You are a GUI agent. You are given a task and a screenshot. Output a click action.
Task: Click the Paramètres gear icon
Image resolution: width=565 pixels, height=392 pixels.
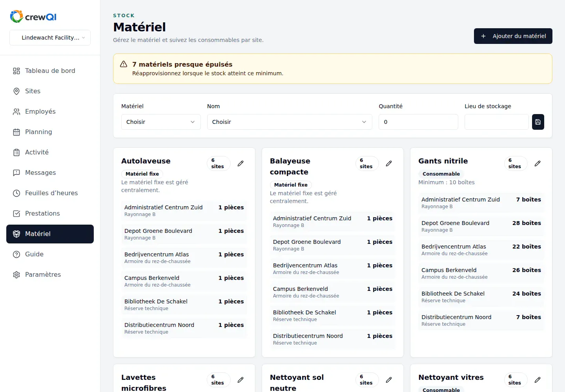point(16,275)
